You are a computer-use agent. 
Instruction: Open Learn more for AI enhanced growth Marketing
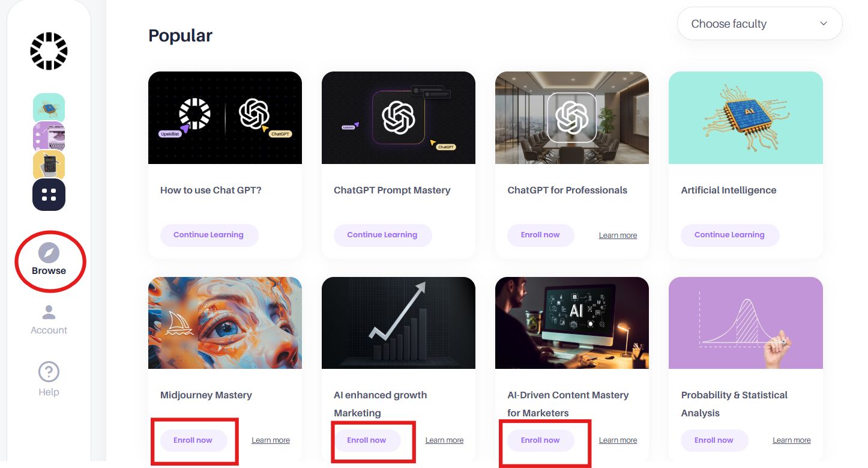444,440
